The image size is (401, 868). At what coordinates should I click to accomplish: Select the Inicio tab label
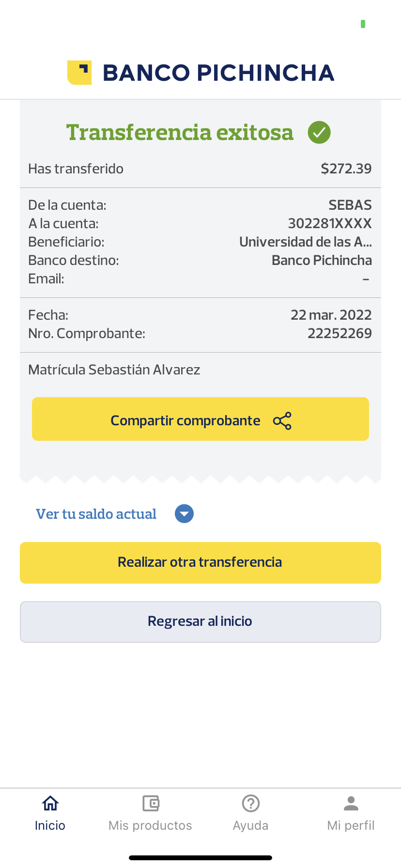(50, 825)
